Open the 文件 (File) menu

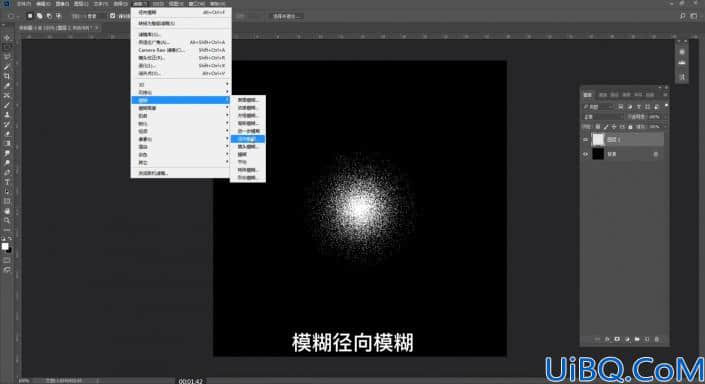(24, 4)
